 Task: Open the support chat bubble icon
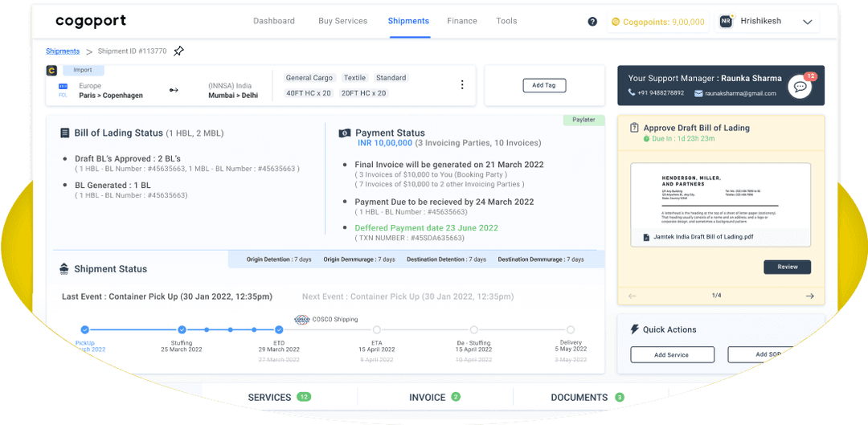pos(800,88)
